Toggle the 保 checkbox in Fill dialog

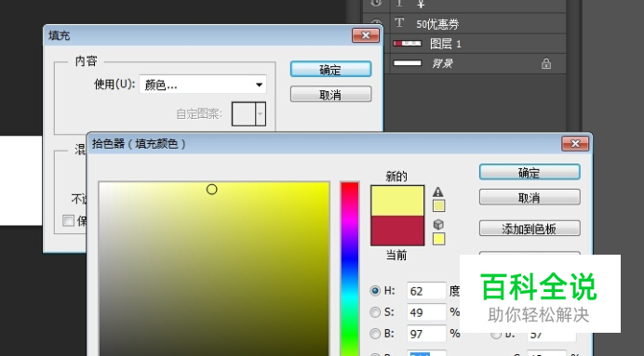click(x=68, y=220)
